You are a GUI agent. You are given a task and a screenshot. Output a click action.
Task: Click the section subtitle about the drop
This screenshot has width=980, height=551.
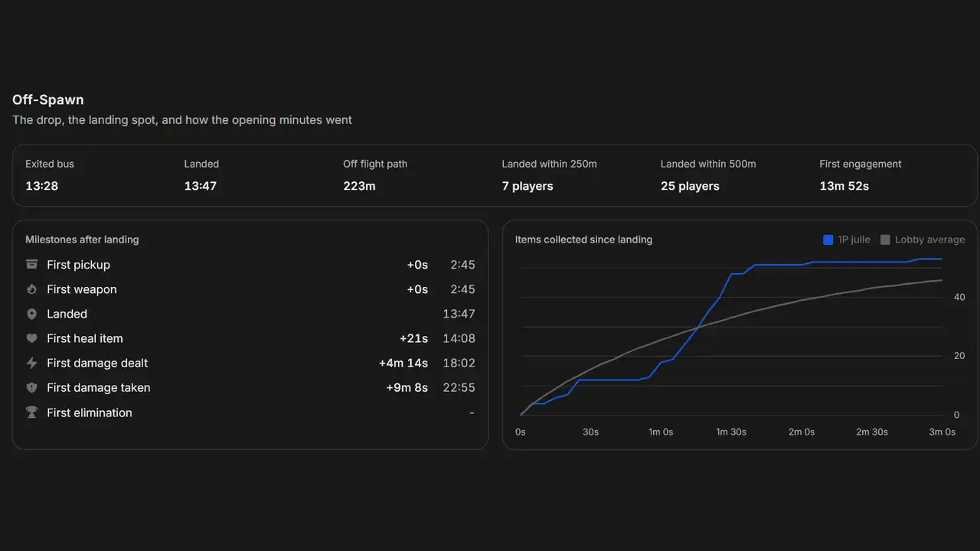[x=182, y=120]
